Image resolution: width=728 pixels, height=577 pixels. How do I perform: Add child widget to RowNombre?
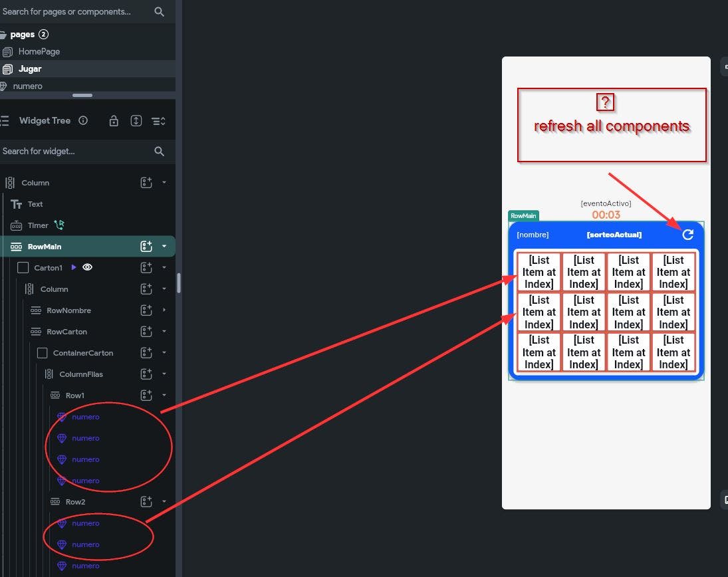[x=146, y=310]
